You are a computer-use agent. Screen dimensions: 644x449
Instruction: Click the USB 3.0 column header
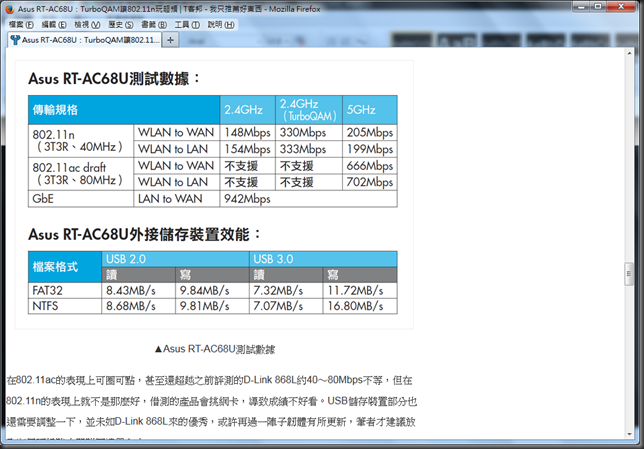pyautogui.click(x=323, y=259)
